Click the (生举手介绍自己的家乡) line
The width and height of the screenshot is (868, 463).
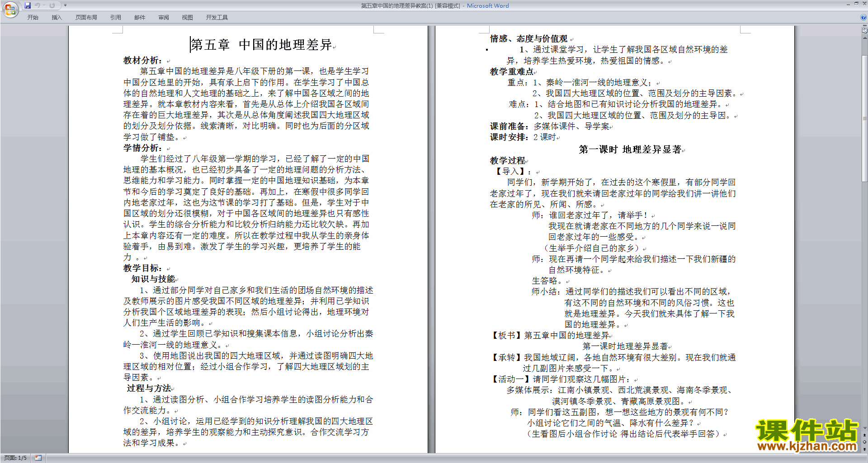pyautogui.click(x=592, y=248)
